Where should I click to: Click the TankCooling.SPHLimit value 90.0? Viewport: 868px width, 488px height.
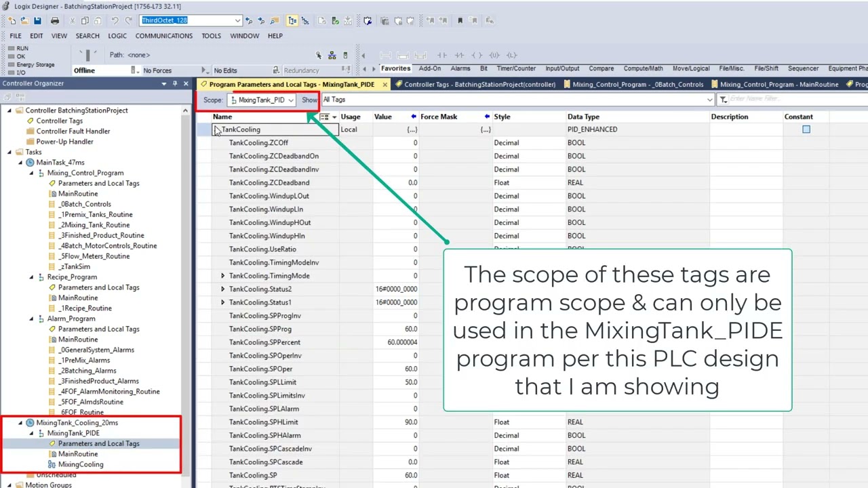pos(411,422)
